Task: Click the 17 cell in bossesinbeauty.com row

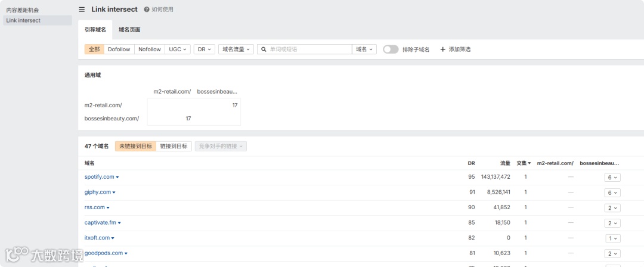Action: point(188,118)
